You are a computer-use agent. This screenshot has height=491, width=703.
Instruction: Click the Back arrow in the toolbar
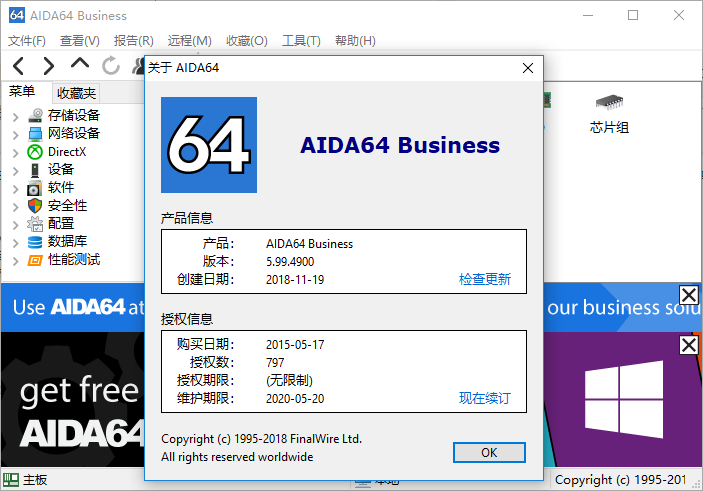18,66
